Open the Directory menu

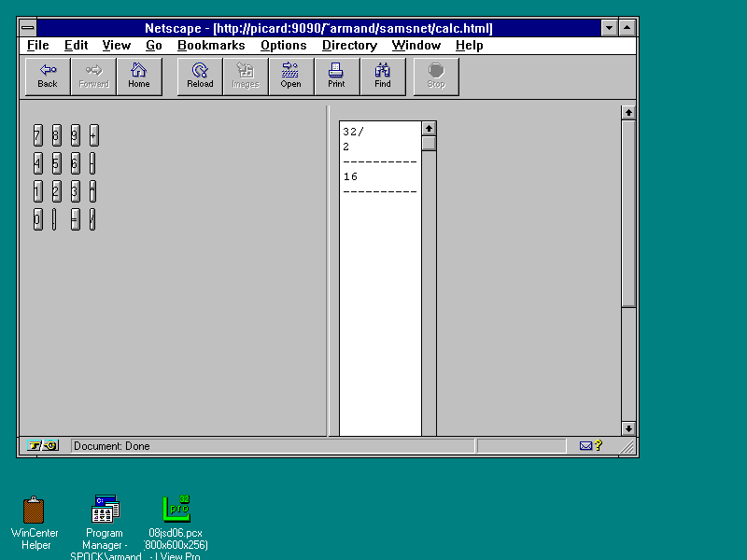point(349,45)
